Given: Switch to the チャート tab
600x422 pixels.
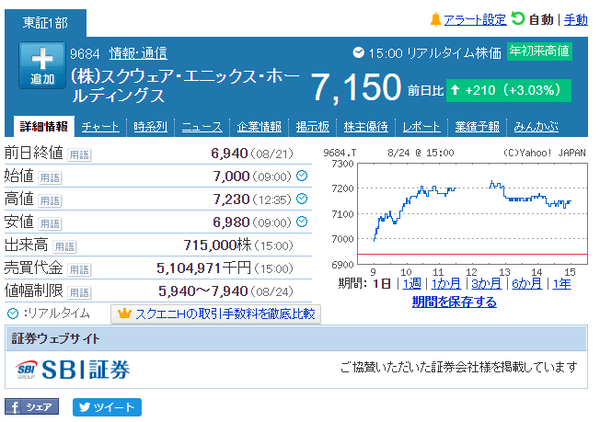Looking at the screenshot, I should pyautogui.click(x=100, y=127).
